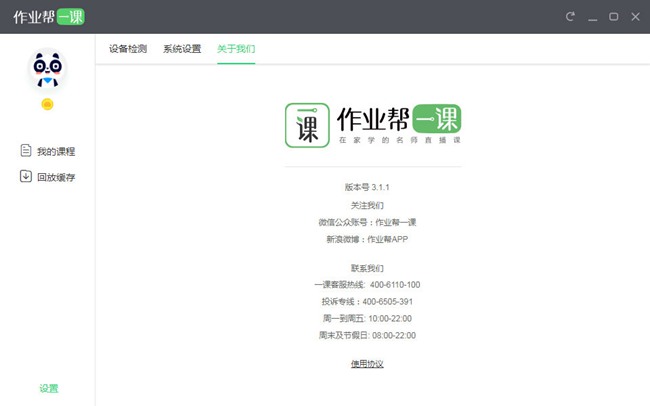650x406 pixels.
Task: Click the panda avatar picture
Action: click(47, 69)
